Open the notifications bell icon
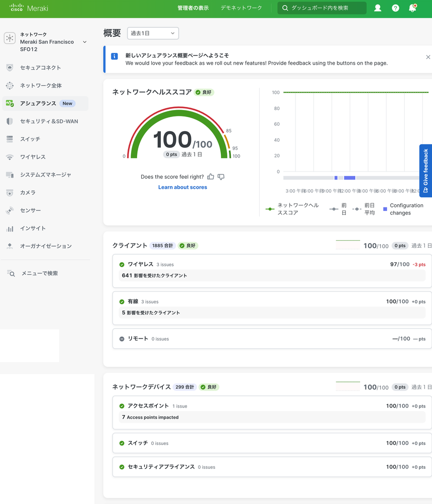Viewport: 432px width, 504px height. click(412, 8)
